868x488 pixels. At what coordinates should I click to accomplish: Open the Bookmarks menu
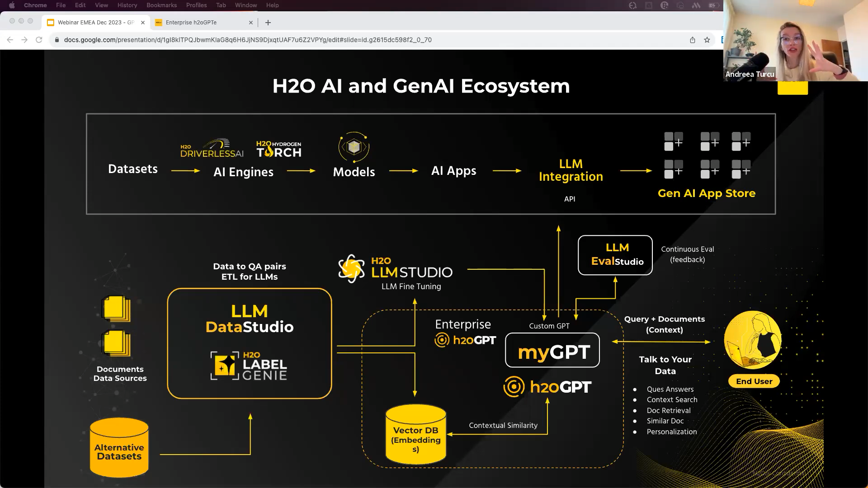point(161,5)
